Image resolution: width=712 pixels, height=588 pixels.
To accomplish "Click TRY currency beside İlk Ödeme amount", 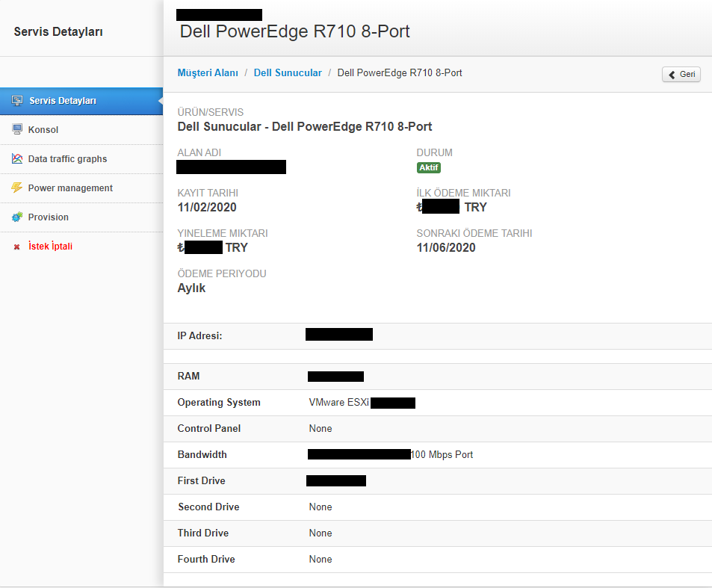I will 475,208.
